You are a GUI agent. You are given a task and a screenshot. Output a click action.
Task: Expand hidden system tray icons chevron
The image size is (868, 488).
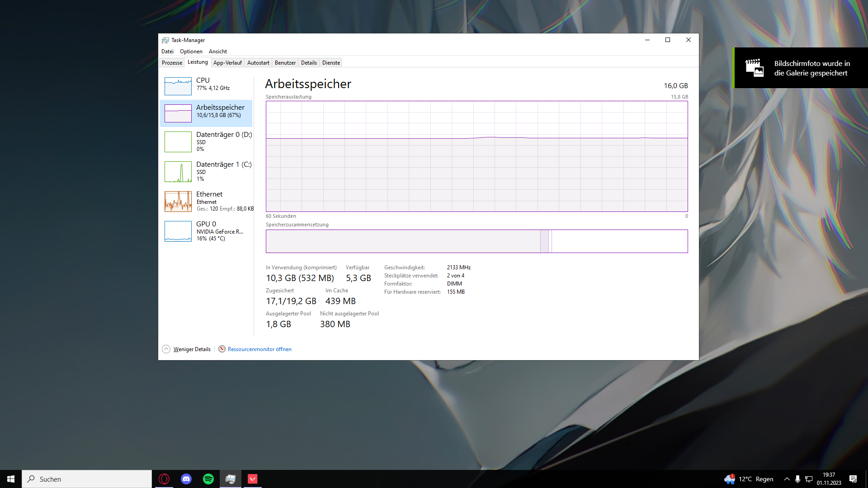pyautogui.click(x=787, y=479)
